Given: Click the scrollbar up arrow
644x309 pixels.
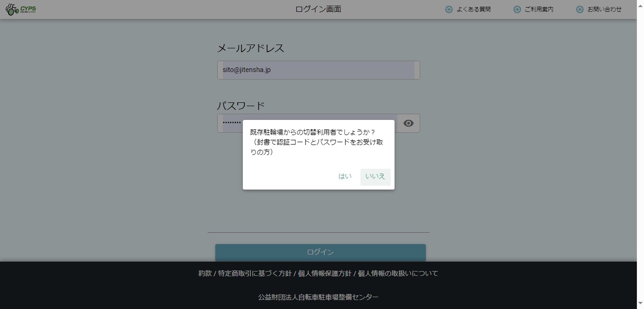Looking at the screenshot, I should tap(640, 4).
